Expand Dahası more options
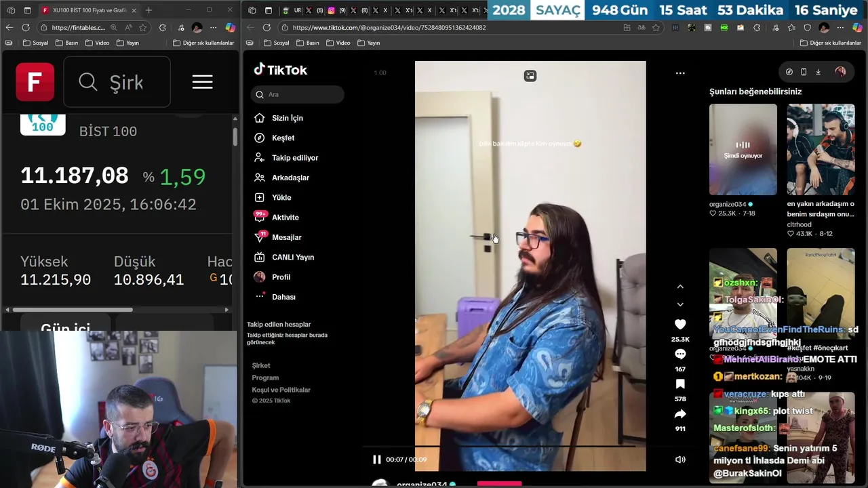The image size is (868, 488). tap(275, 297)
